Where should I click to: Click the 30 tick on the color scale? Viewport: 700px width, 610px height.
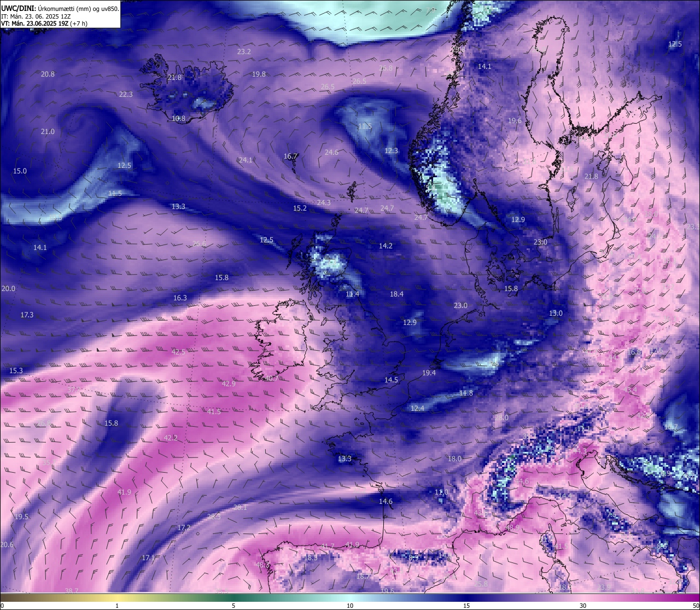click(x=583, y=606)
